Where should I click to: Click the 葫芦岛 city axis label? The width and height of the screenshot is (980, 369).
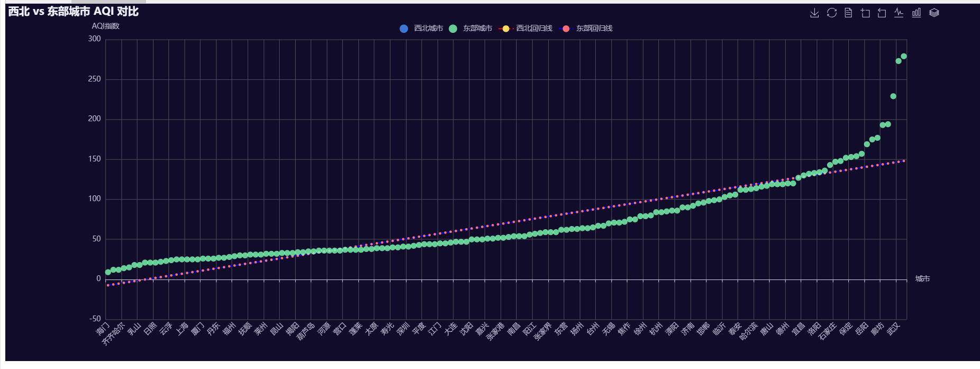305,331
